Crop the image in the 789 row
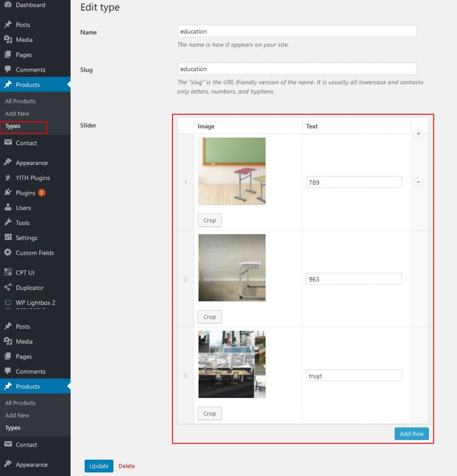The width and height of the screenshot is (457, 476). point(210,220)
